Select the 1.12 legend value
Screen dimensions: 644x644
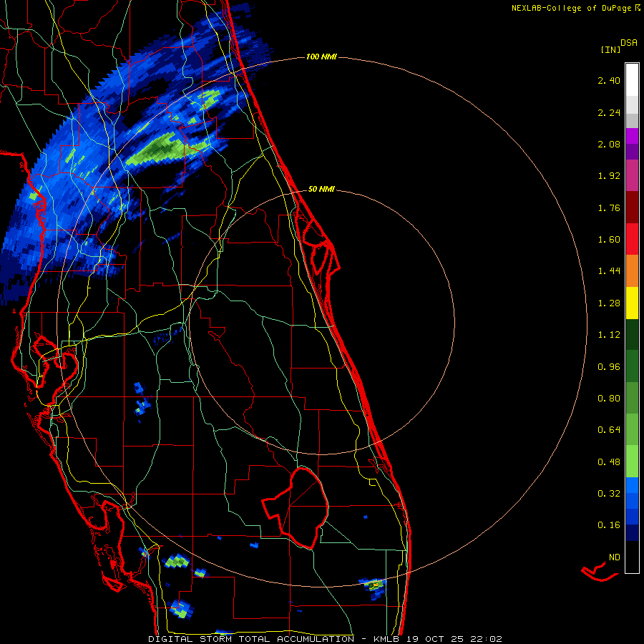[x=609, y=335]
